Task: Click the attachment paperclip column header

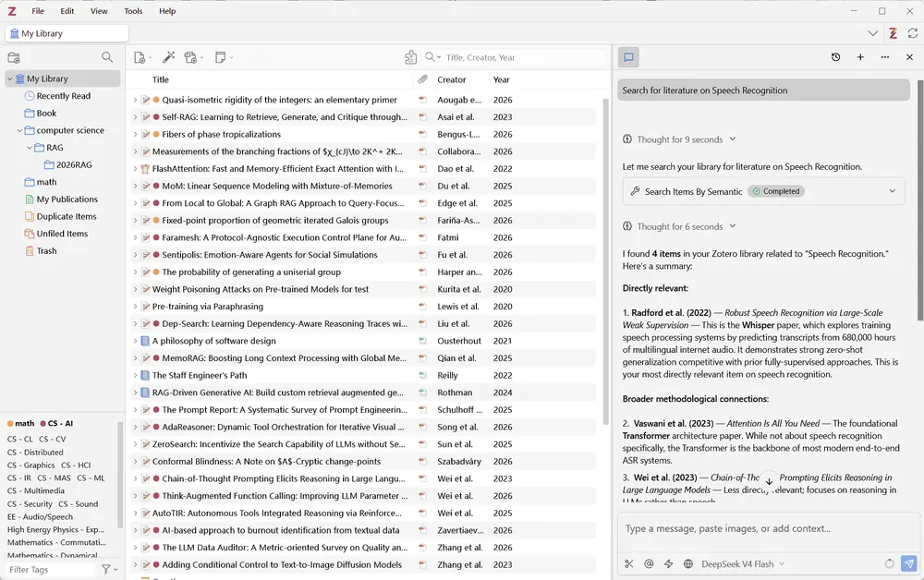Action: [422, 79]
